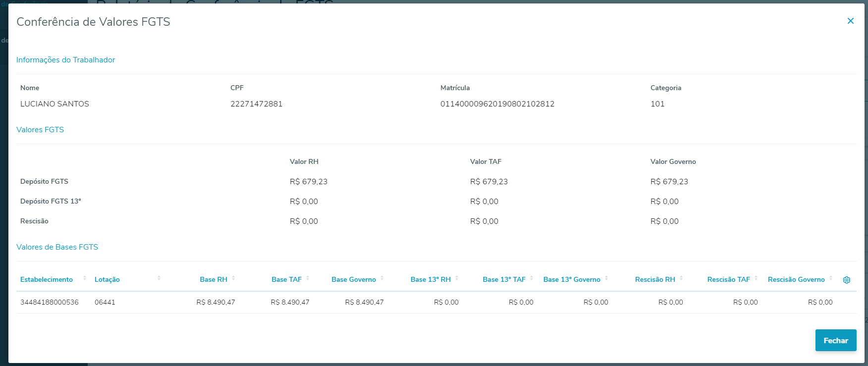The image size is (868, 366).
Task: Click the Depósito FGTS Valor Governo amount
Action: click(x=669, y=181)
